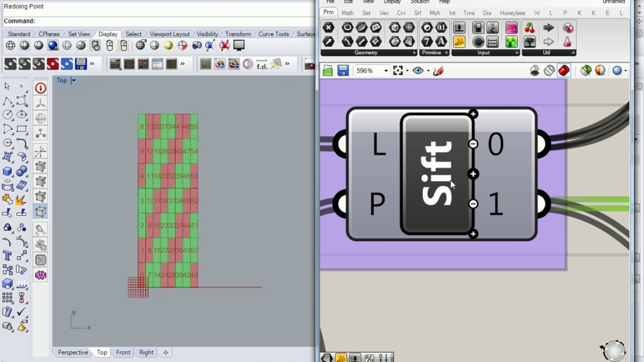Click the green checker gradient icon
The image size is (644, 362).
pos(512,42)
